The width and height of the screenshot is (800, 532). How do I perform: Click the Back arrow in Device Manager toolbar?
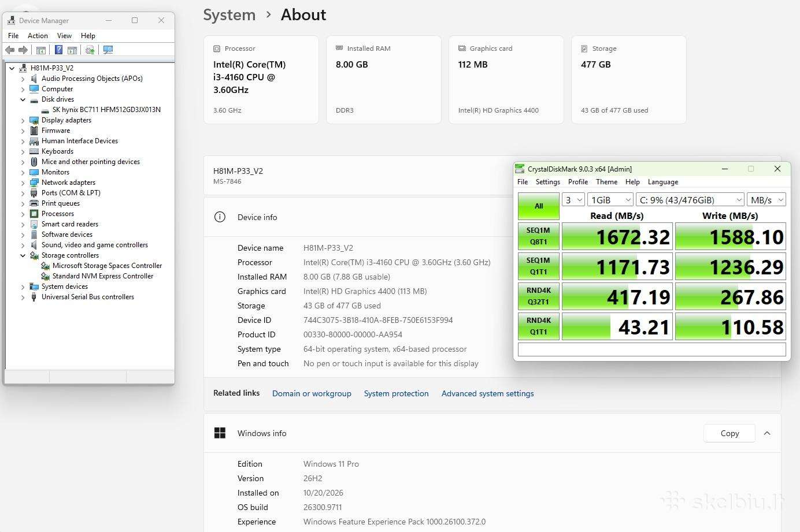point(10,50)
